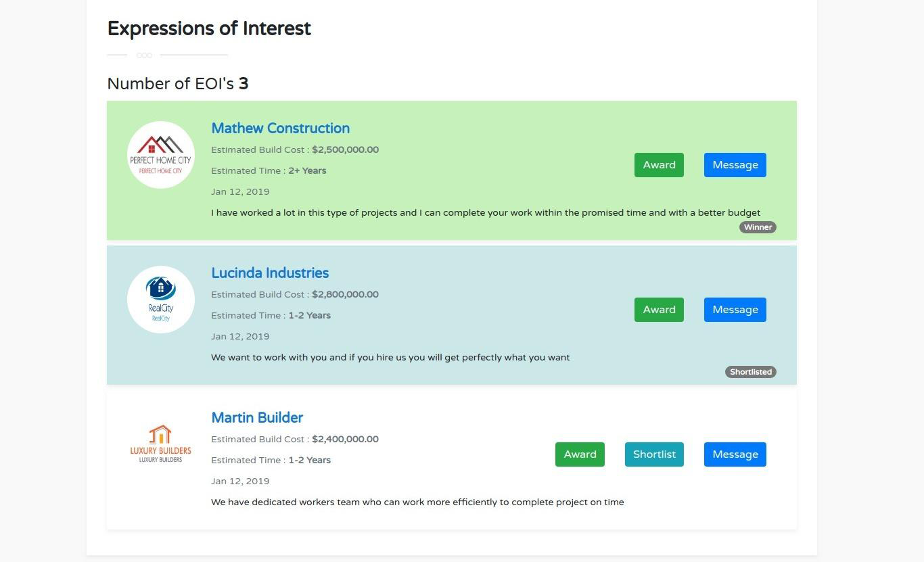Click the Number of EOI's count

point(244,84)
